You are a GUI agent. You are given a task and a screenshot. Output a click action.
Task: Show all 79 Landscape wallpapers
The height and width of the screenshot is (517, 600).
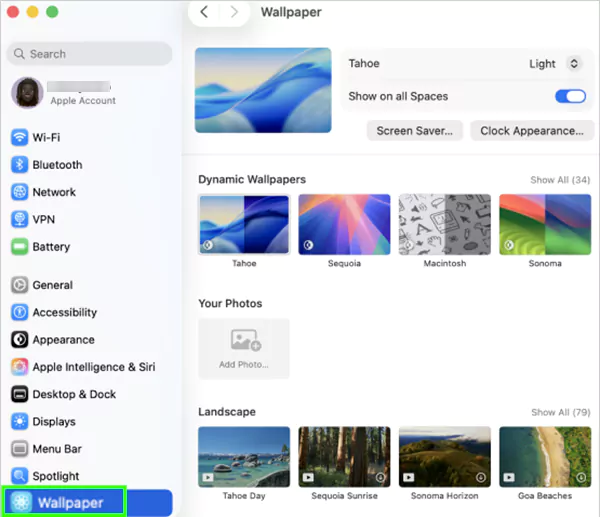coord(561,412)
